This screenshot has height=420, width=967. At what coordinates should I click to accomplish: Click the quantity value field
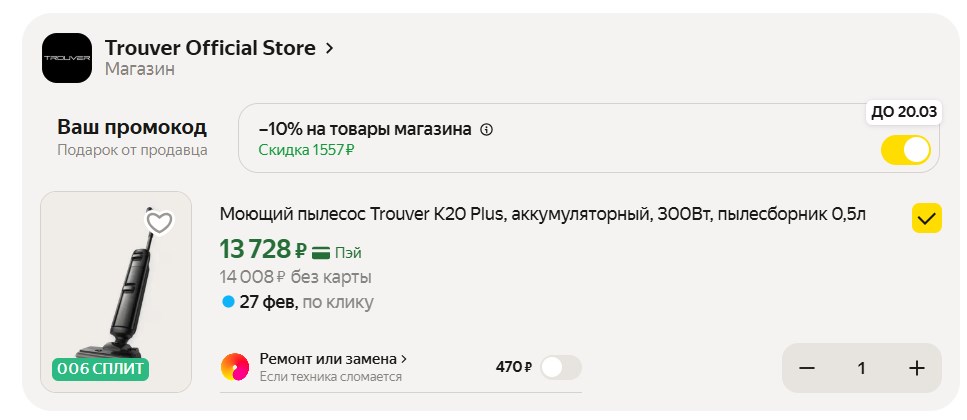tap(861, 368)
